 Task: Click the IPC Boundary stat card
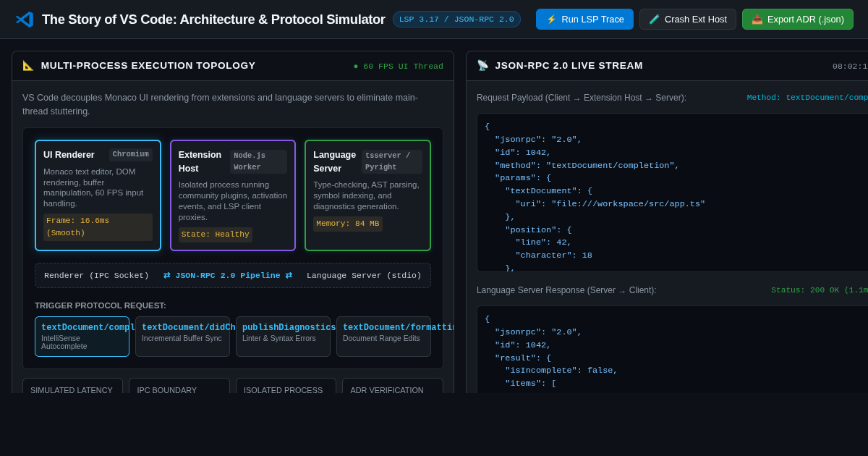tap(179, 386)
